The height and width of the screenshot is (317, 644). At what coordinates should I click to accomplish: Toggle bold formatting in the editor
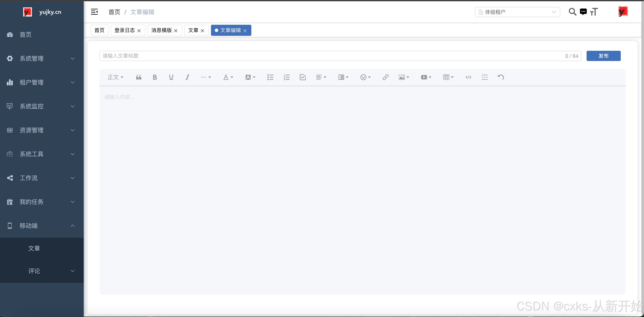(x=155, y=77)
